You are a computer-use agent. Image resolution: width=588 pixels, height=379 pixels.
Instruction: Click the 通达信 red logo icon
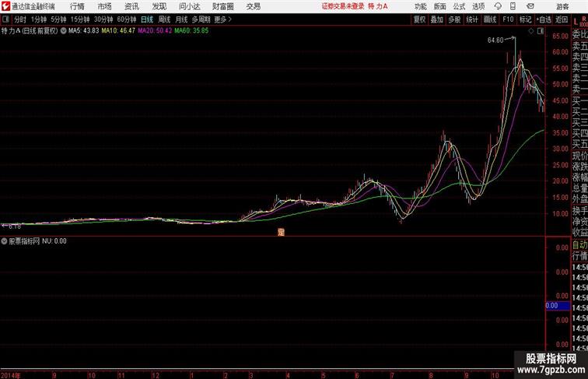[5, 6]
